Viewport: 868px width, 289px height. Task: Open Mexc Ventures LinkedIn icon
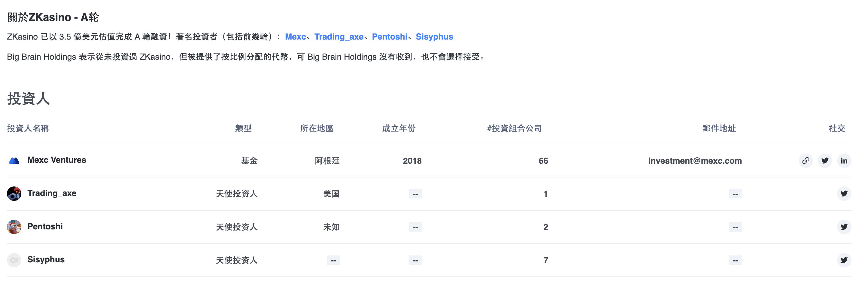pyautogui.click(x=844, y=160)
